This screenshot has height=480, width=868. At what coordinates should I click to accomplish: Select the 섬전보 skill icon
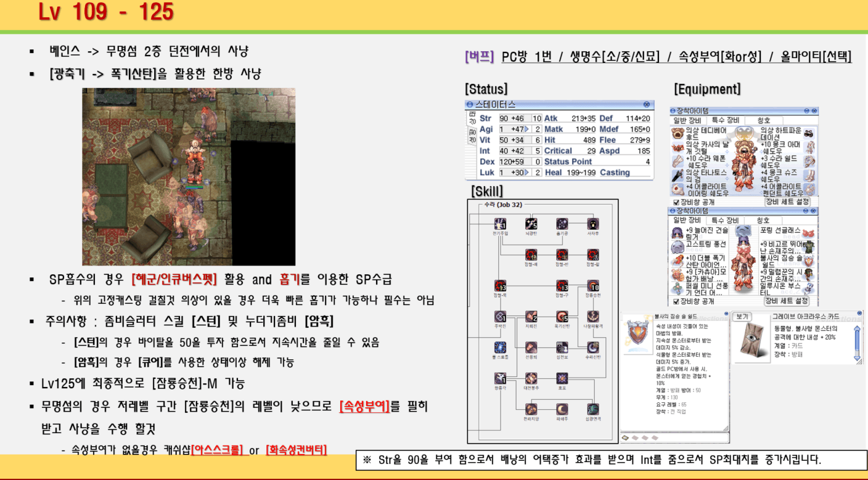562,348
